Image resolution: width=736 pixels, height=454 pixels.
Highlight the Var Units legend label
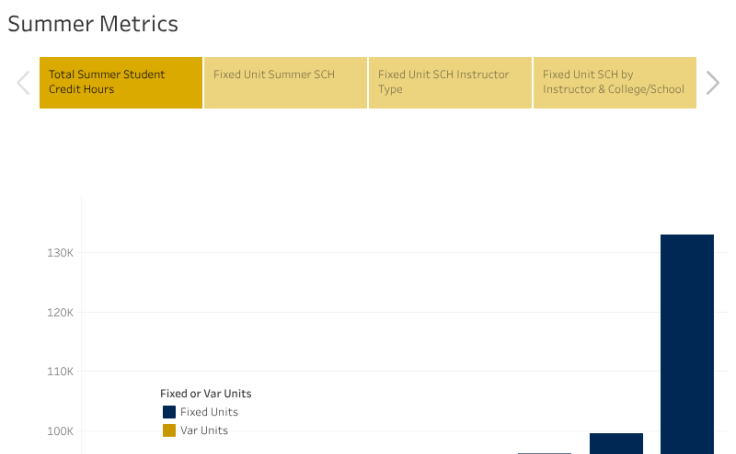click(204, 431)
